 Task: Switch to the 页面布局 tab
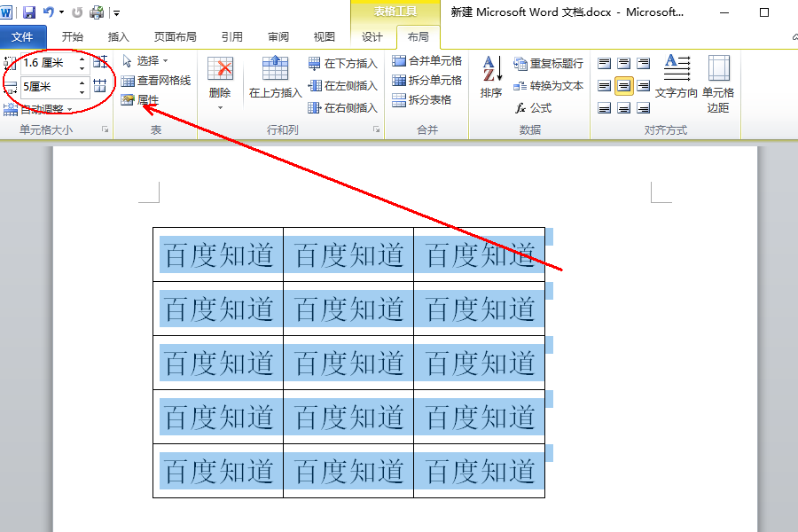(x=175, y=36)
